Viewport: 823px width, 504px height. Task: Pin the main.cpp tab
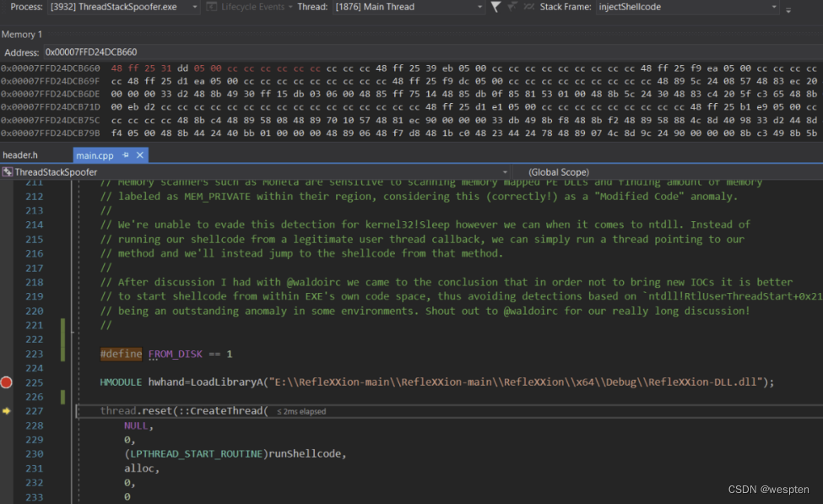(125, 155)
